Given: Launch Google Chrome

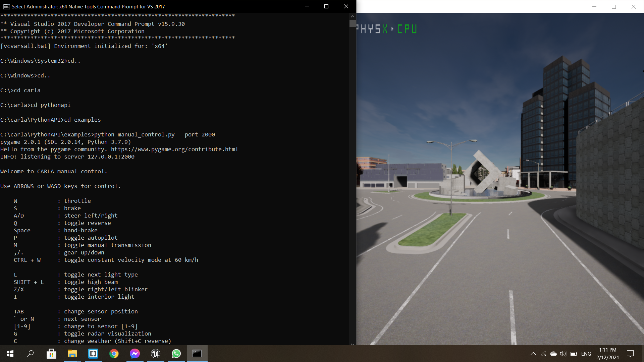Looking at the screenshot, I should point(114,354).
